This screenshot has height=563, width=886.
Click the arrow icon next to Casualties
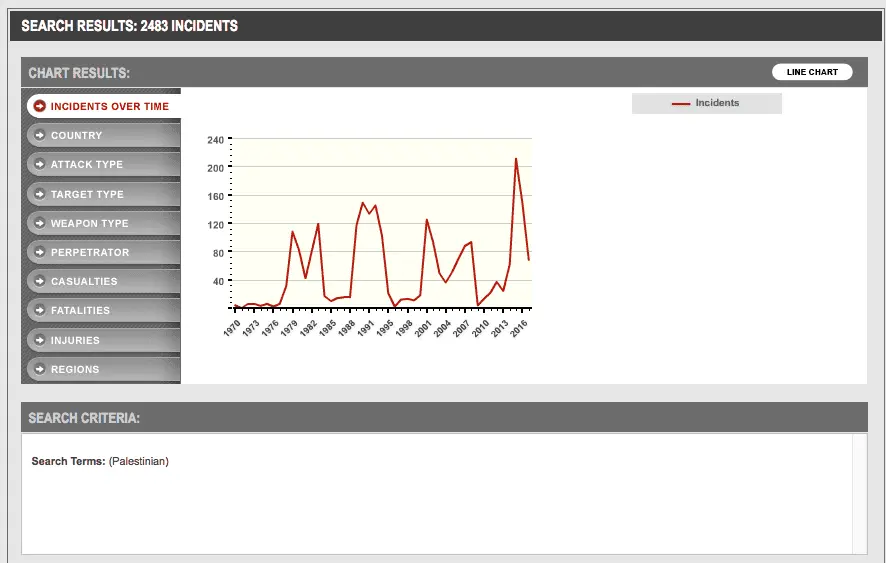coord(38,281)
